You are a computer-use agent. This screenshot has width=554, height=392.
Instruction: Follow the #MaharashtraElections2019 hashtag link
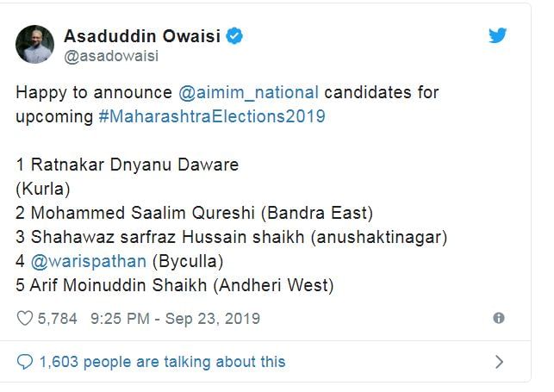point(212,115)
